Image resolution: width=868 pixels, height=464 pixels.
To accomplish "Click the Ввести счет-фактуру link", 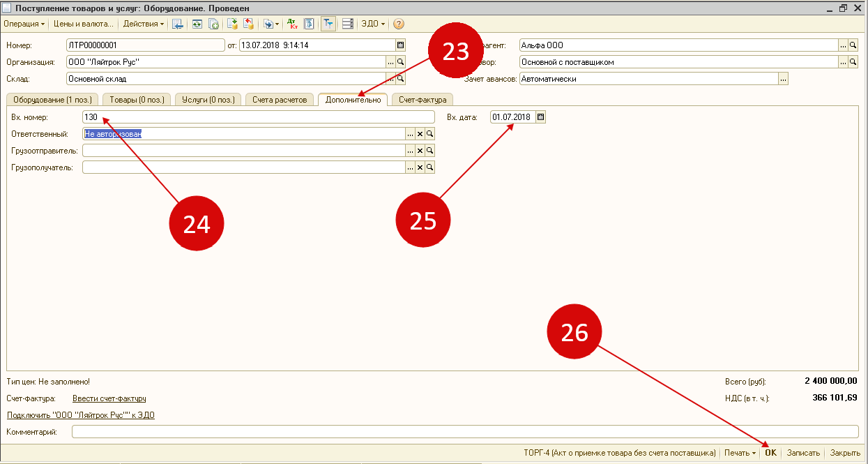I will pos(109,398).
